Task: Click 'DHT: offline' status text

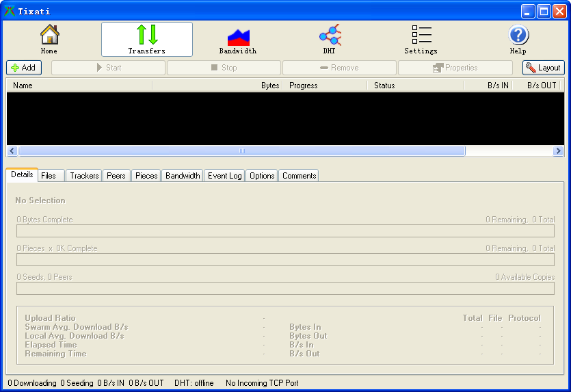Action: (194, 383)
